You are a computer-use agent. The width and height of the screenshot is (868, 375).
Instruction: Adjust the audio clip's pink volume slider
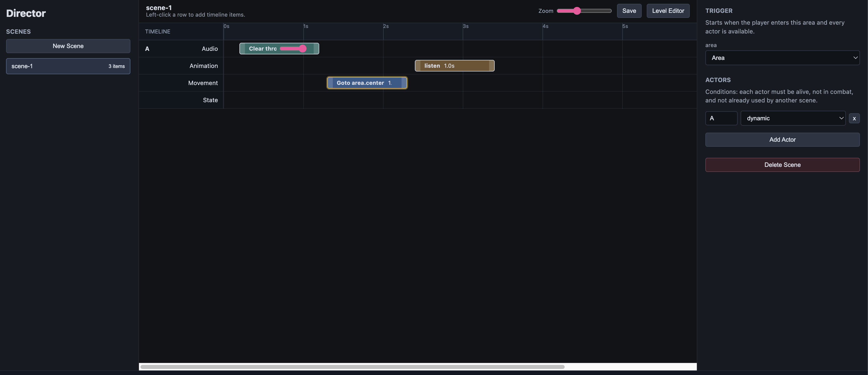(293, 49)
